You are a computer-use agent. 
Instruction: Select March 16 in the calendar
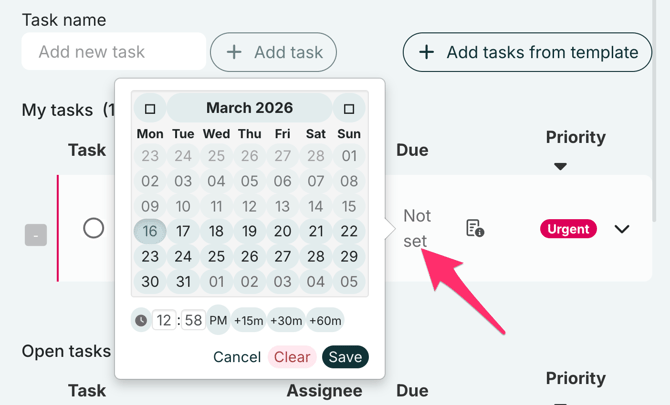150,231
